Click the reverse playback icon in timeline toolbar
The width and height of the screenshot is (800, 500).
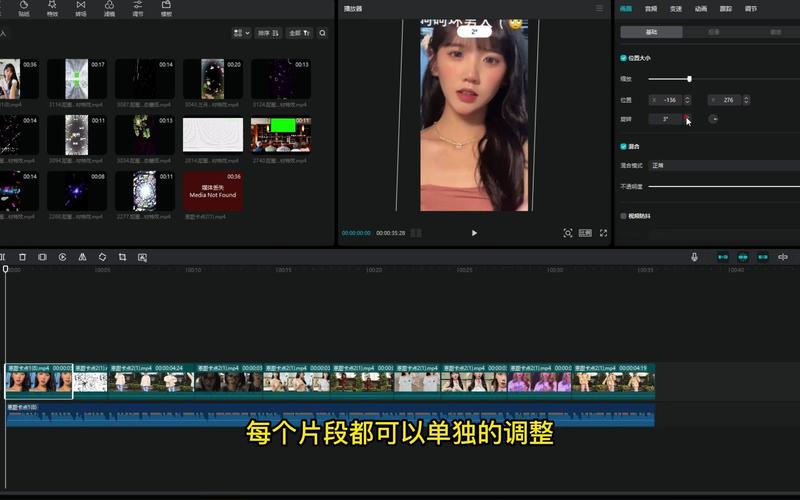pos(62,257)
